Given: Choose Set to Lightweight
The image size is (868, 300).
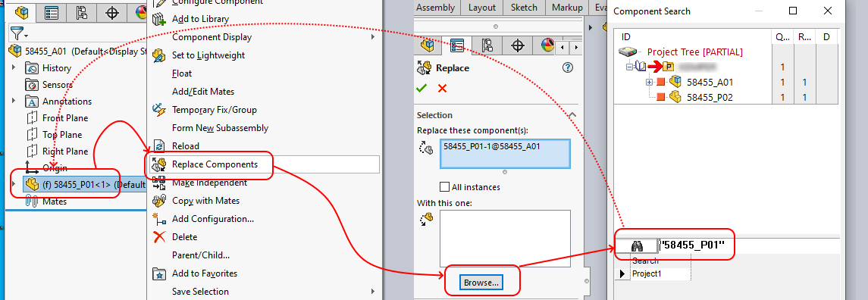Looking at the screenshot, I should (208, 55).
